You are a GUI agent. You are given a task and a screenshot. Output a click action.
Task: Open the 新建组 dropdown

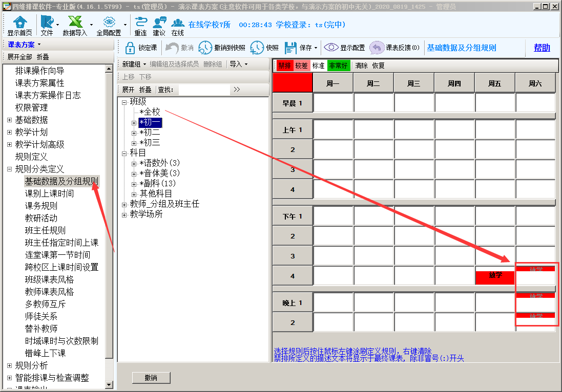click(x=134, y=64)
